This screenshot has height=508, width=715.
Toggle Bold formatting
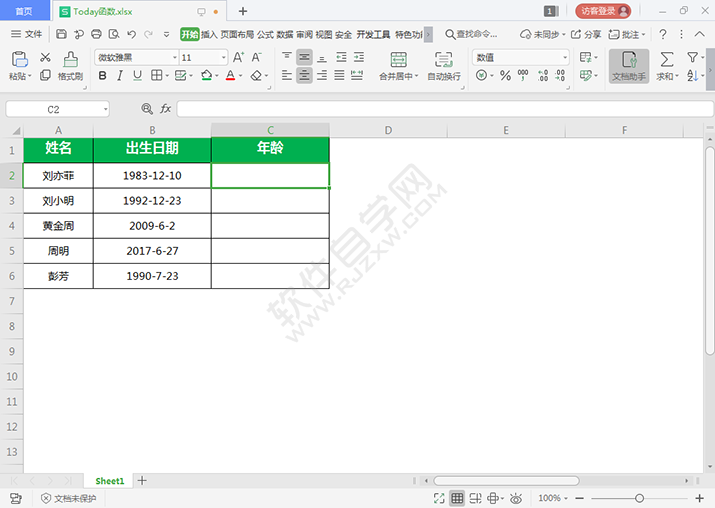click(x=103, y=75)
